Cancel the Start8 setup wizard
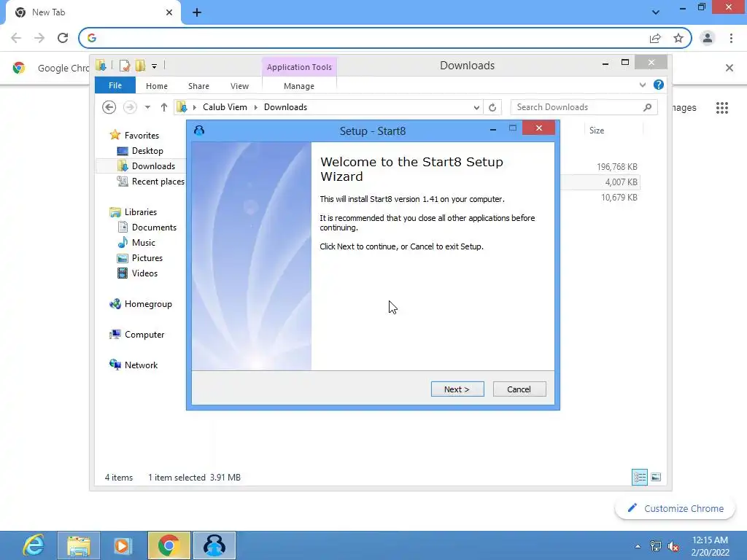The width and height of the screenshot is (747, 560). 519,389
